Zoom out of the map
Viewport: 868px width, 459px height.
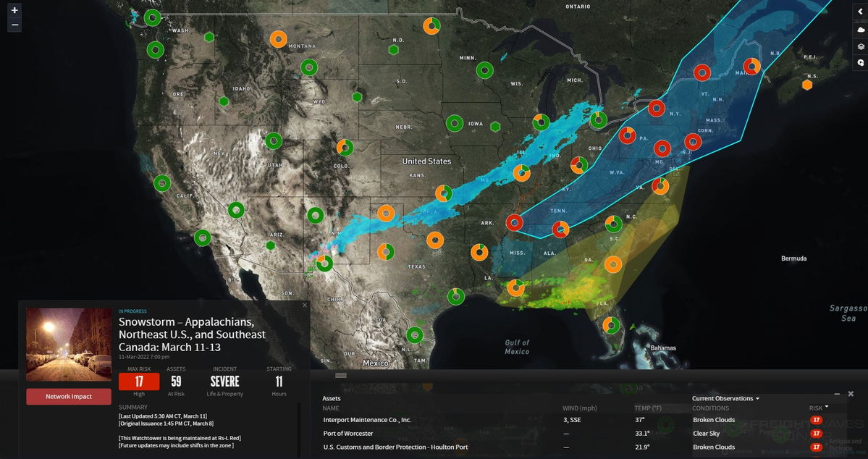point(14,25)
